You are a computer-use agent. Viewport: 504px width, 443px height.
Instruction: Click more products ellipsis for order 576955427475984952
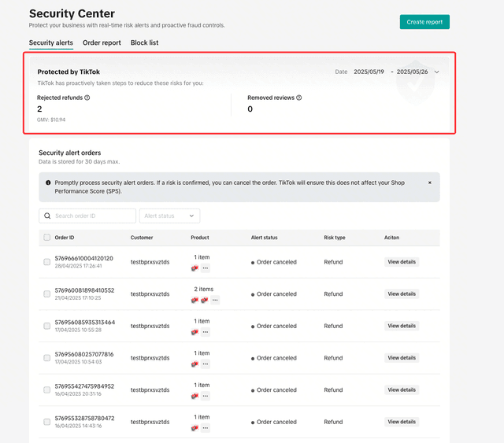point(206,396)
